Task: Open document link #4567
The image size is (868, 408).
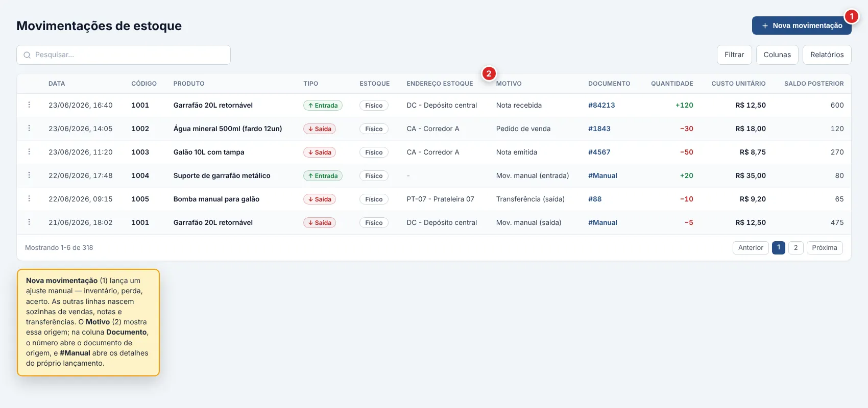Action: point(599,152)
